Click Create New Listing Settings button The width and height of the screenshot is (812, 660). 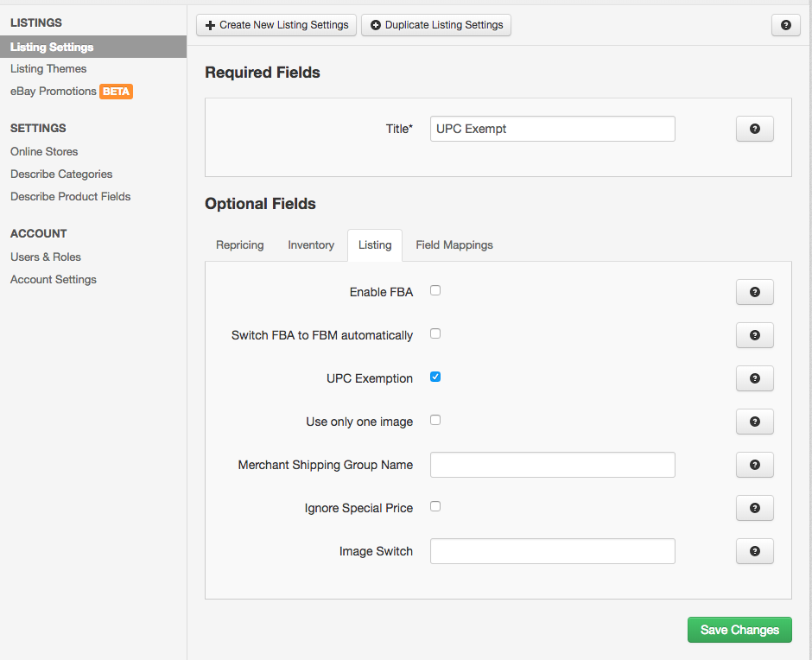[276, 25]
